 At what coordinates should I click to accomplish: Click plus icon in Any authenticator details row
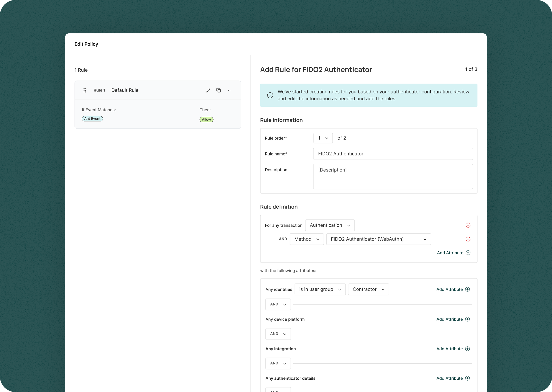[467, 378]
